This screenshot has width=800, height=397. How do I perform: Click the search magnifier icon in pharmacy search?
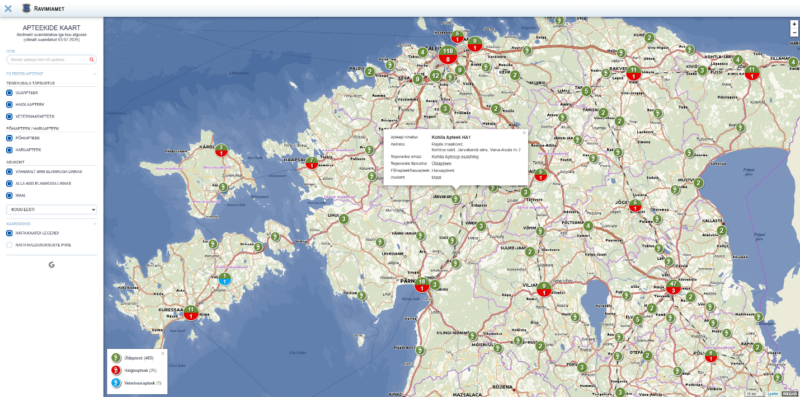coord(91,60)
